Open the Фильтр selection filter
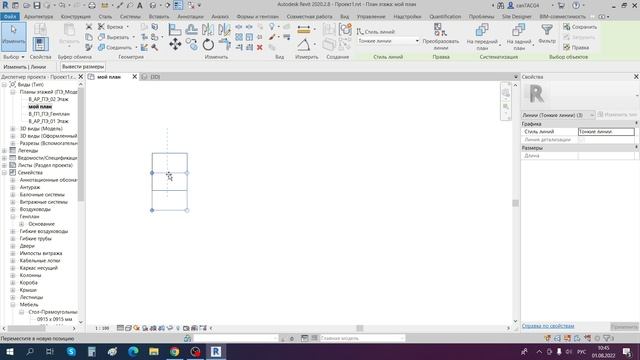This screenshot has width=640, height=360. [x=547, y=34]
